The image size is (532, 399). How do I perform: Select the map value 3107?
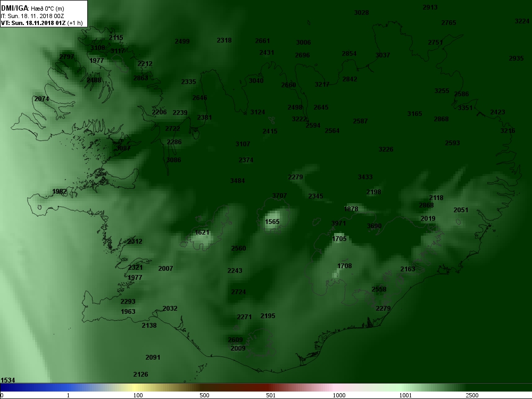(x=243, y=144)
